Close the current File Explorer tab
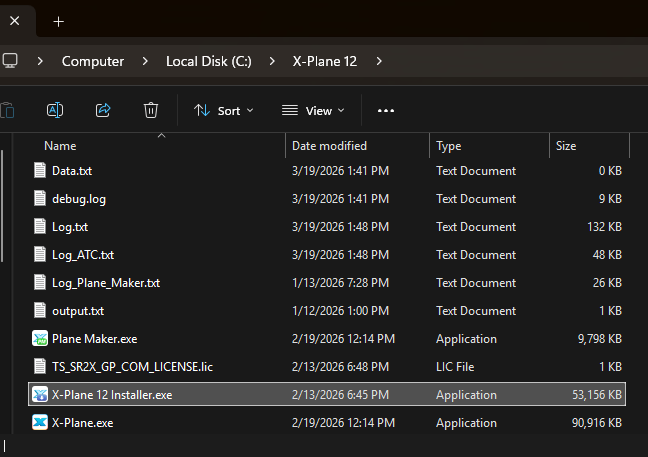Image resolution: width=648 pixels, height=457 pixels. [x=14, y=21]
